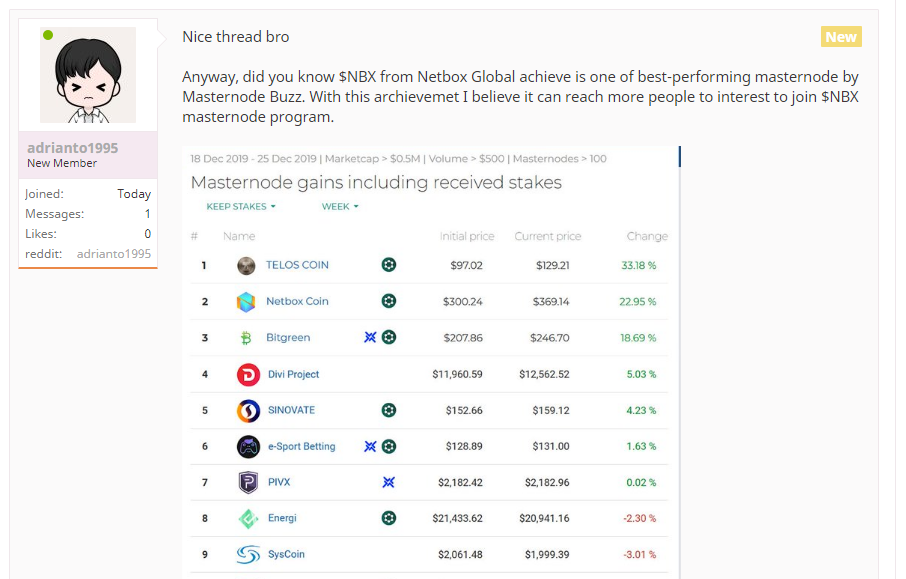The image size is (906, 579).
Task: Click the yellow New post badge
Action: pos(841,36)
